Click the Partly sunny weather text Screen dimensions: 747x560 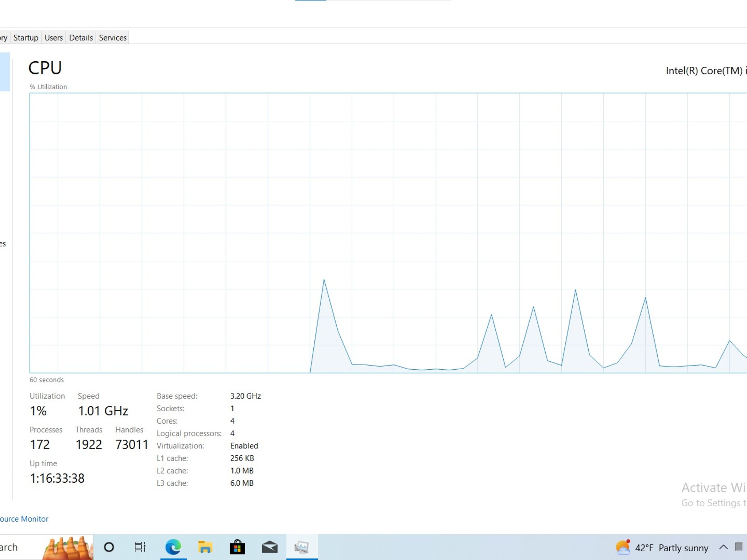pos(683,548)
